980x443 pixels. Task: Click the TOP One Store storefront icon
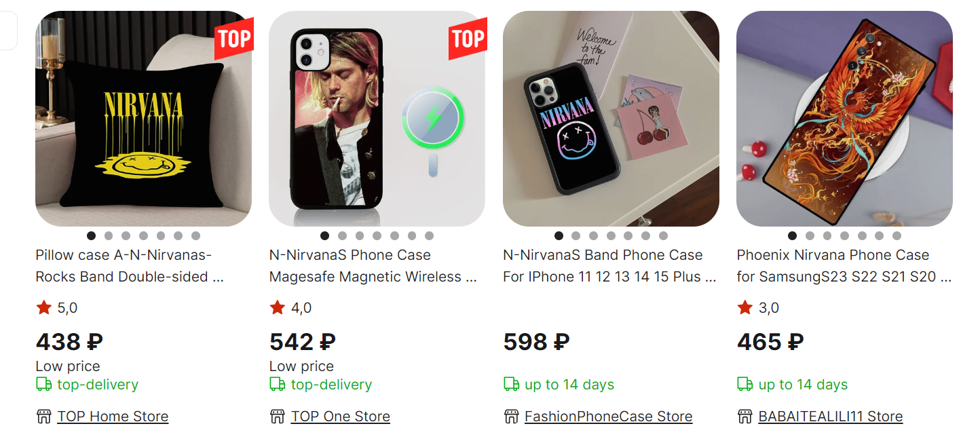coord(277,417)
